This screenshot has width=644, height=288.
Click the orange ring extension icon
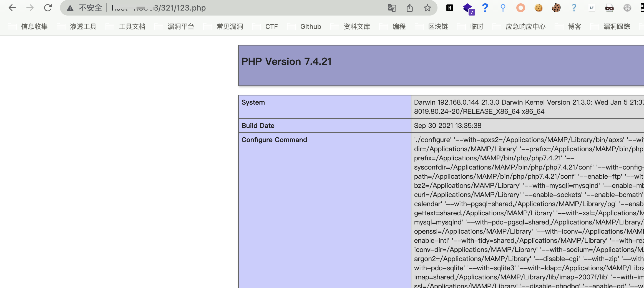[x=521, y=8]
